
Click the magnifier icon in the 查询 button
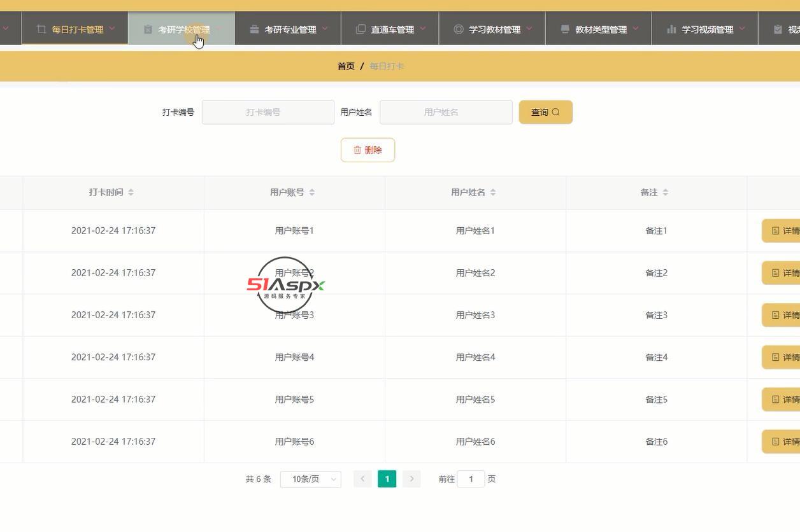[x=555, y=112]
